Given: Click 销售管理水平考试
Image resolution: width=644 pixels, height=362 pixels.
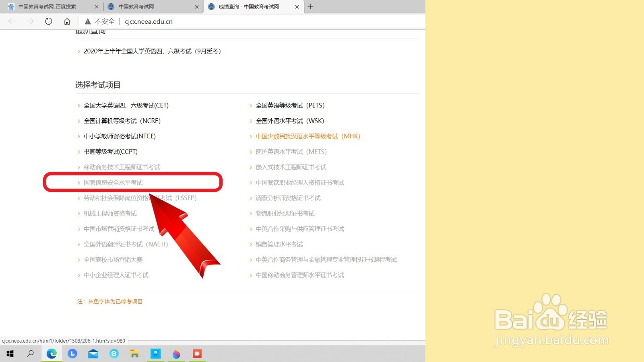Looking at the screenshot, I should coord(279,244).
